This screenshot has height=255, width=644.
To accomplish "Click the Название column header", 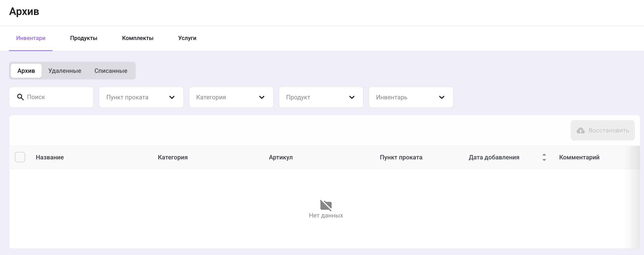I will 50,157.
